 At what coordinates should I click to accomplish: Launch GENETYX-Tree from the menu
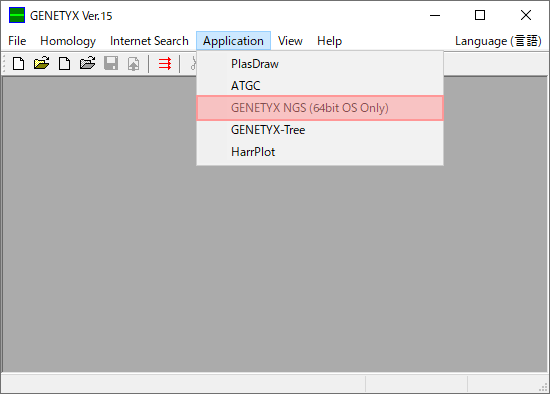click(x=320, y=130)
